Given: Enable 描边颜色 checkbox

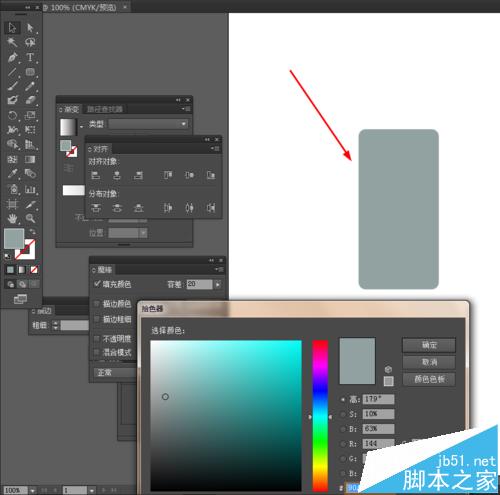Looking at the screenshot, I should pyautogui.click(x=97, y=303).
